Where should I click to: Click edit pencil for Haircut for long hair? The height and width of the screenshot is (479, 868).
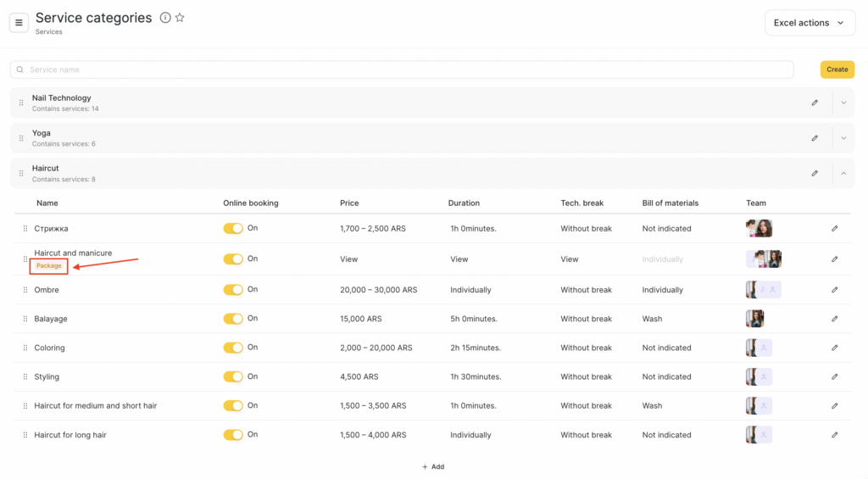834,435
